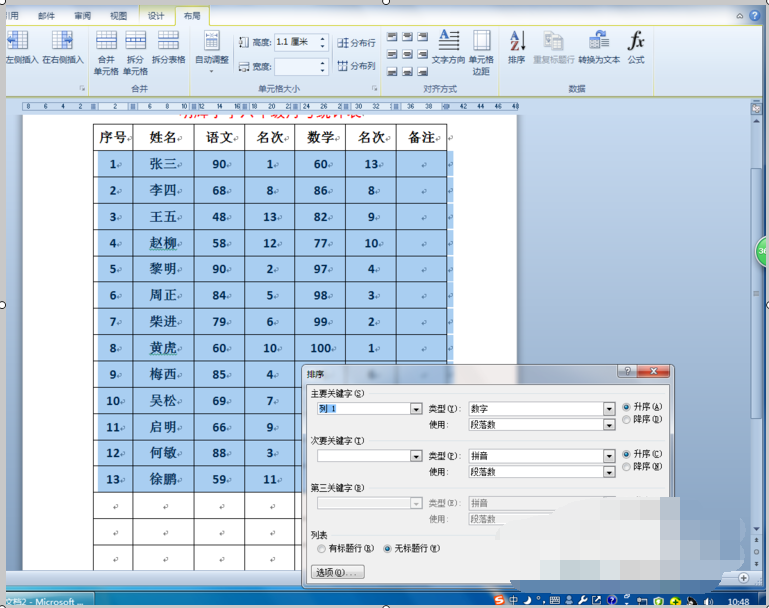The width and height of the screenshot is (769, 608).
Task: Click header cell 备注
Action: [421, 137]
